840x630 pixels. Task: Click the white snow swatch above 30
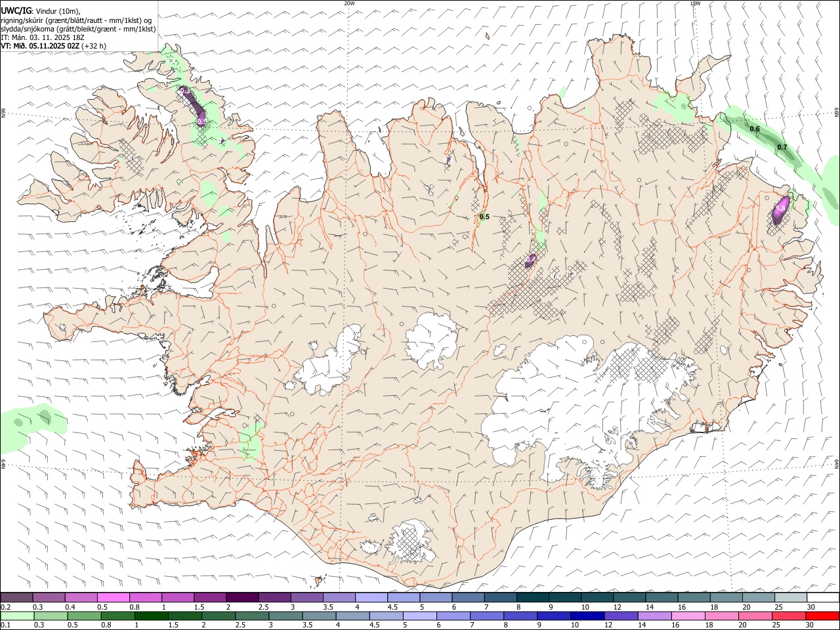click(823, 597)
